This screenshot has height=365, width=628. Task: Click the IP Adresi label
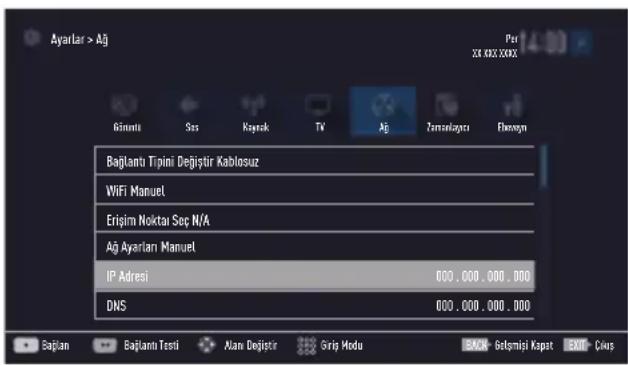[x=127, y=276]
